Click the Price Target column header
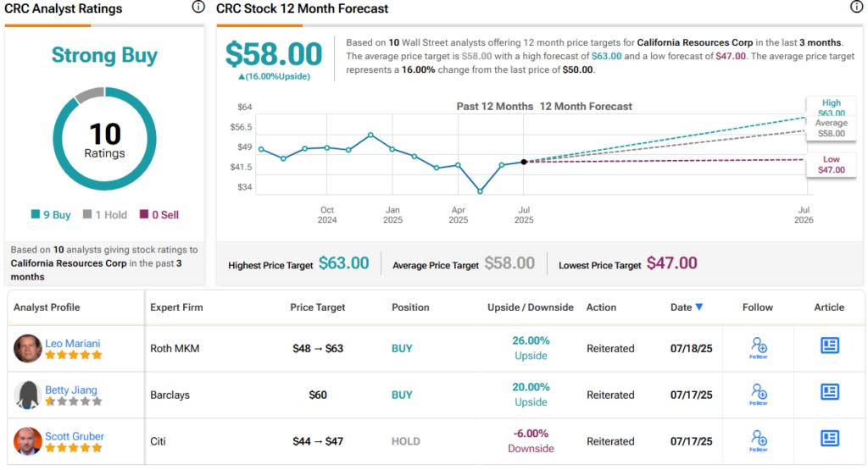The width and height of the screenshot is (868, 470). pos(317,307)
